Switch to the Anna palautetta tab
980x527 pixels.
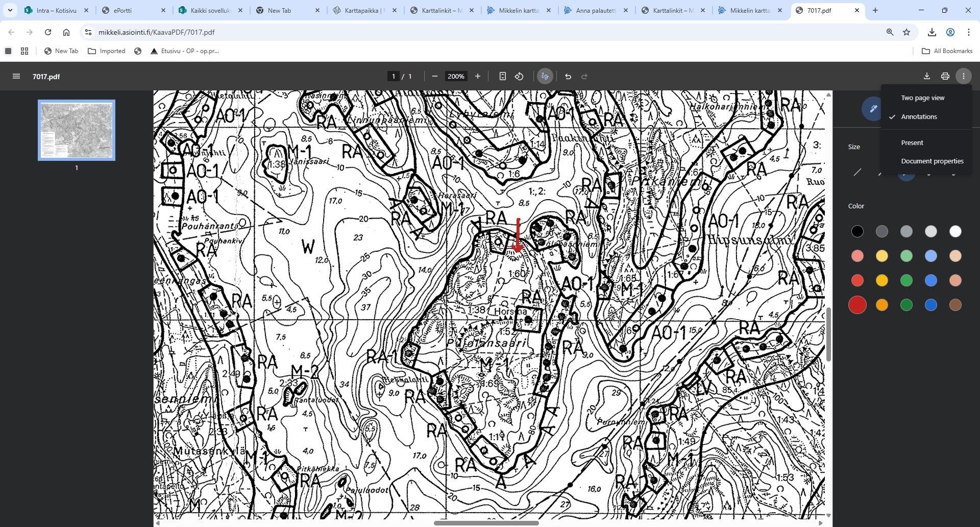(596, 10)
